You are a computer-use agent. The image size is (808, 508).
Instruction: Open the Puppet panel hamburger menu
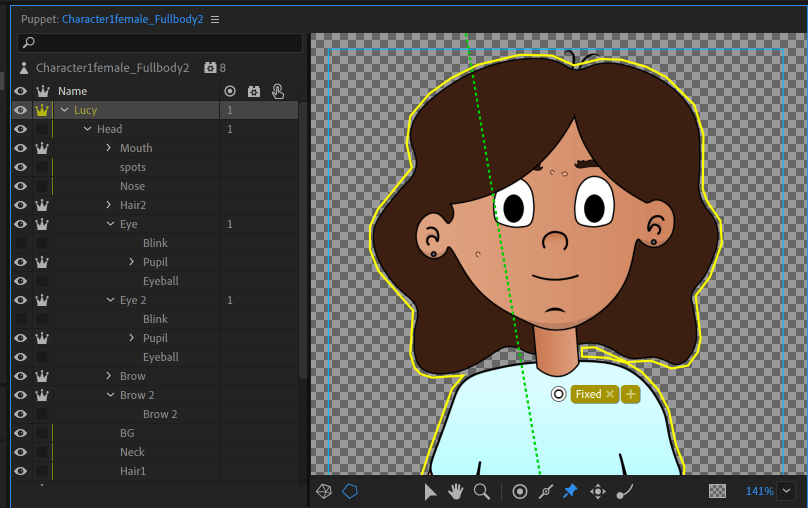click(215, 20)
